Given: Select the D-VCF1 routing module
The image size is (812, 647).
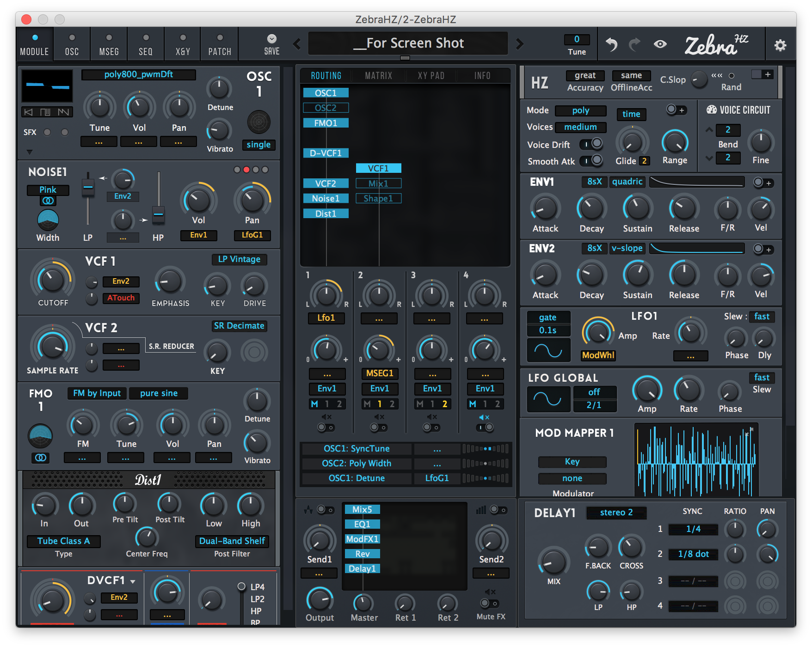Looking at the screenshot, I should click(x=326, y=153).
